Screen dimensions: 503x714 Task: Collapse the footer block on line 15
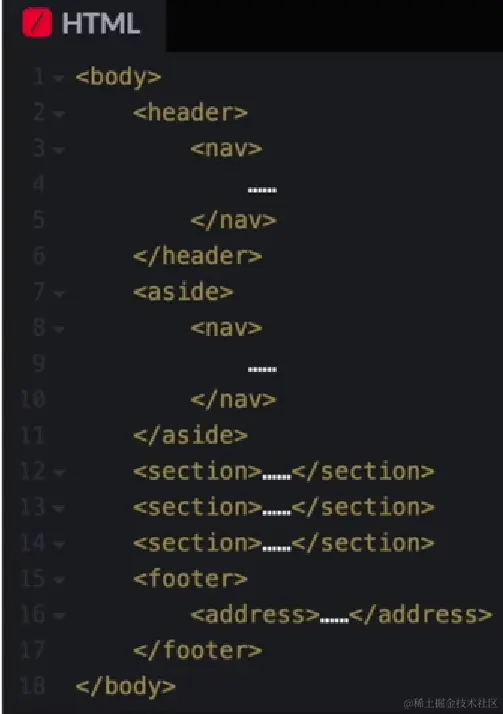click(60, 580)
